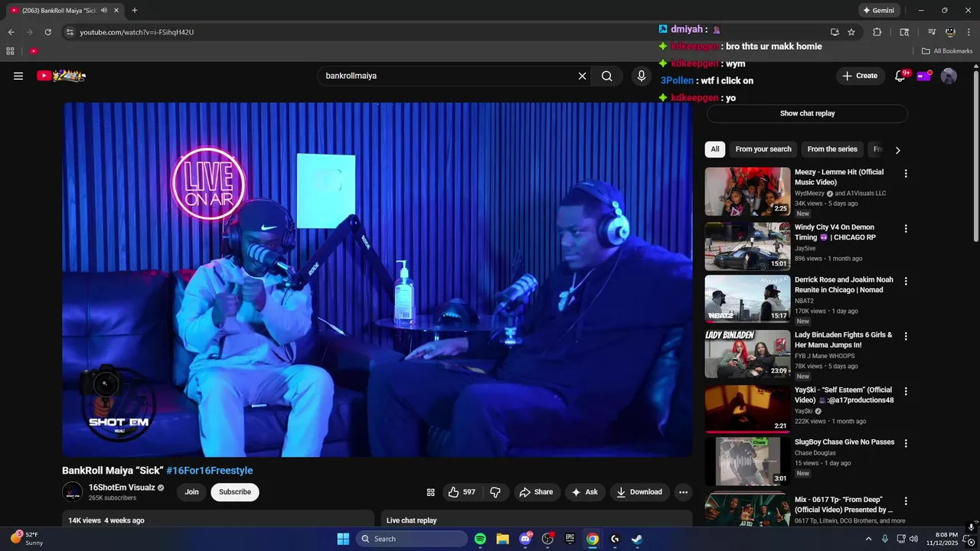
Task: Open Spotify from the taskbar
Action: [x=480, y=539]
